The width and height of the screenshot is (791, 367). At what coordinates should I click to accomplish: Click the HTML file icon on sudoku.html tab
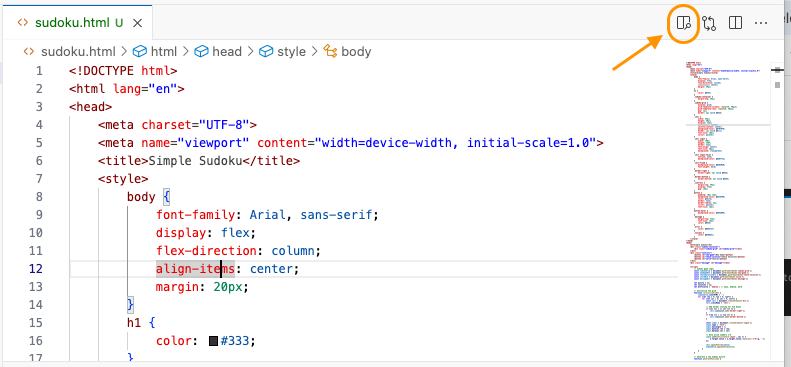coord(23,23)
